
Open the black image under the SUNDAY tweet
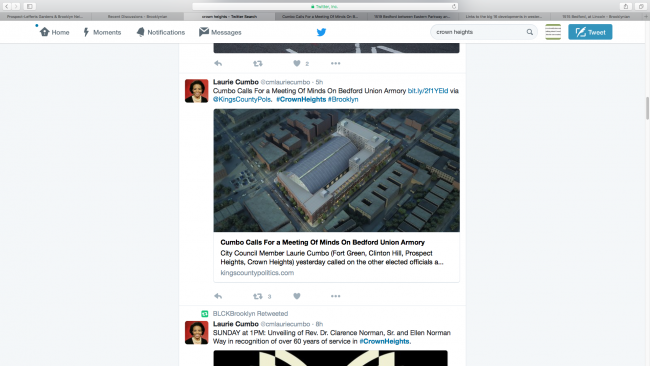(x=330, y=358)
